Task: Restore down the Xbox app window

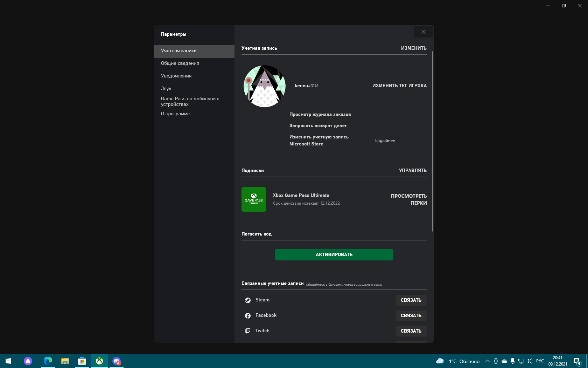Action: pos(564,6)
